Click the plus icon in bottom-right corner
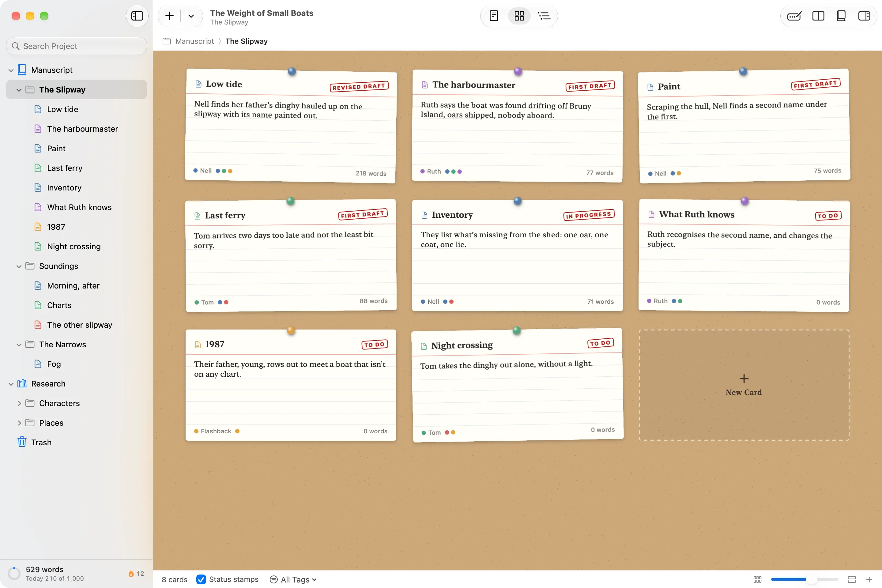This screenshot has width=882, height=588. tap(869, 579)
